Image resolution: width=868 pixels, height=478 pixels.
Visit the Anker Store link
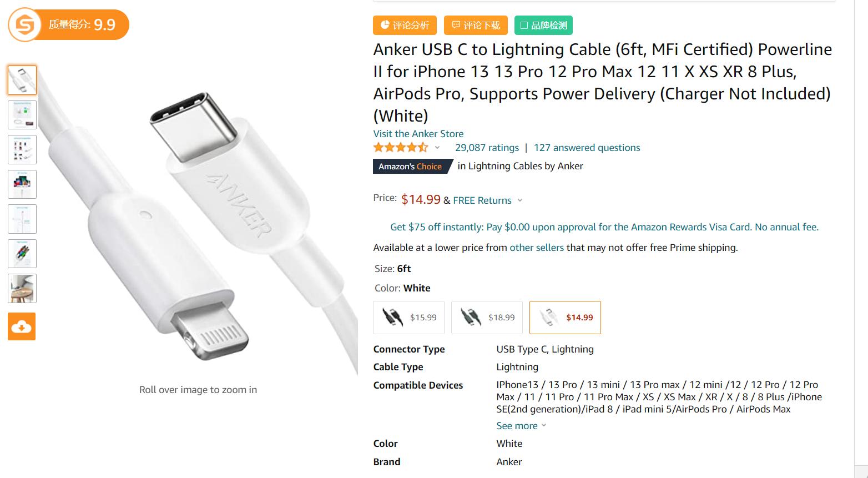(x=418, y=134)
